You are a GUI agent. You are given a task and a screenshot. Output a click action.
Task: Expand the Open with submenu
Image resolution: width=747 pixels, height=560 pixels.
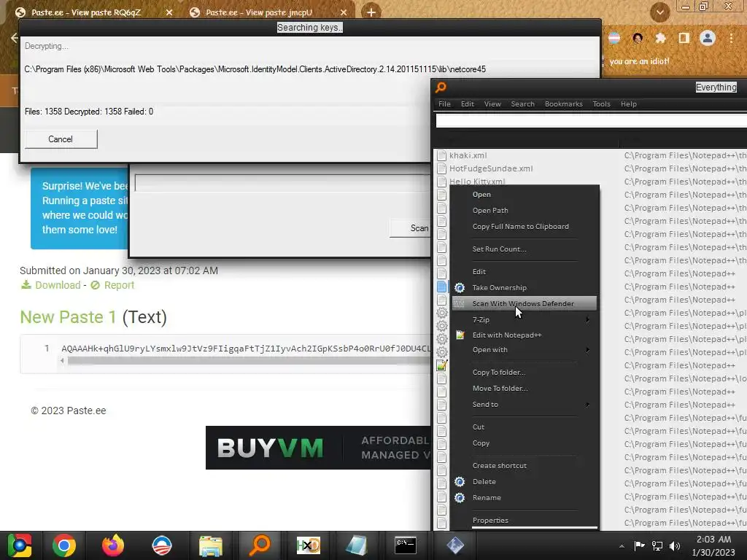coord(524,349)
